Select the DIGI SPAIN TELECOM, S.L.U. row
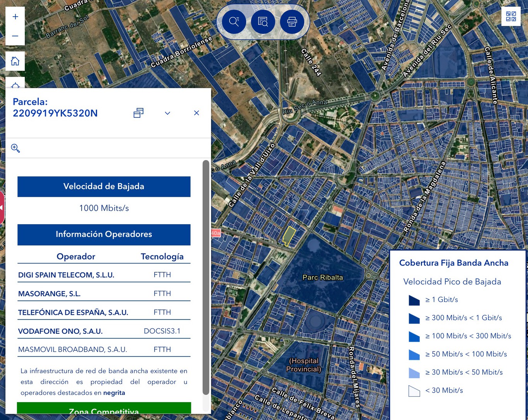The image size is (528, 420). pyautogui.click(x=104, y=275)
